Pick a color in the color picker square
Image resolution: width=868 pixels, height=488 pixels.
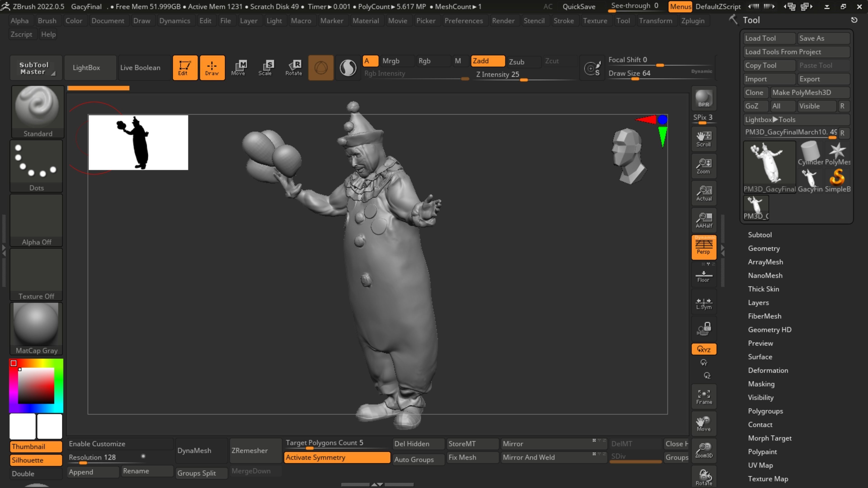click(x=36, y=386)
